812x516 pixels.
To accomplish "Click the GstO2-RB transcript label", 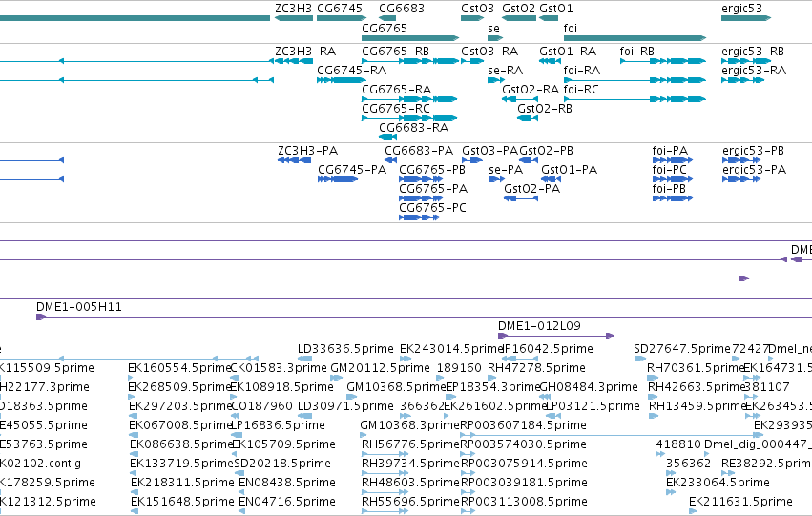I will [545, 109].
